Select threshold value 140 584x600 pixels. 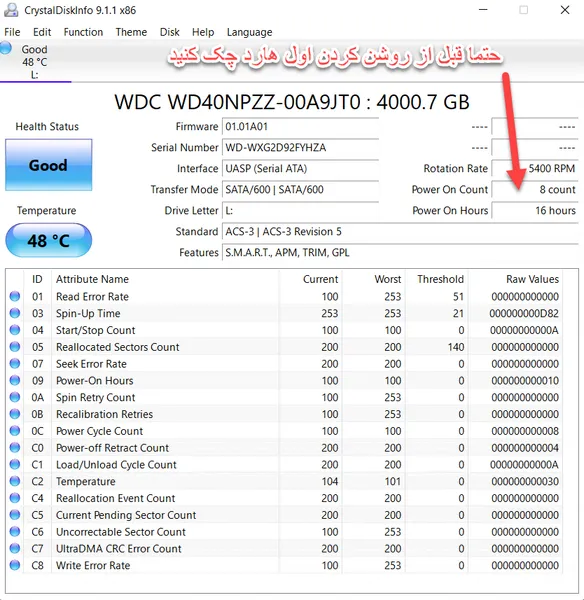point(455,347)
